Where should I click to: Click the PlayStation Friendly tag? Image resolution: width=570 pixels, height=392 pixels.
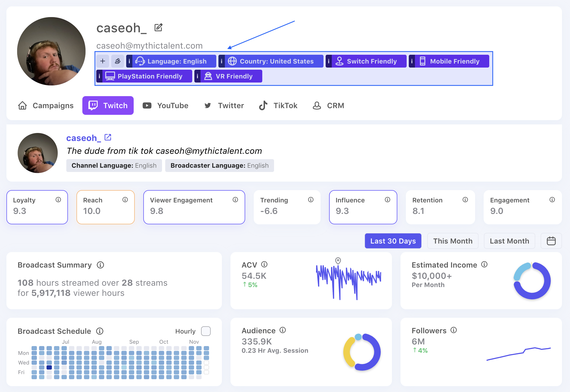coord(144,76)
